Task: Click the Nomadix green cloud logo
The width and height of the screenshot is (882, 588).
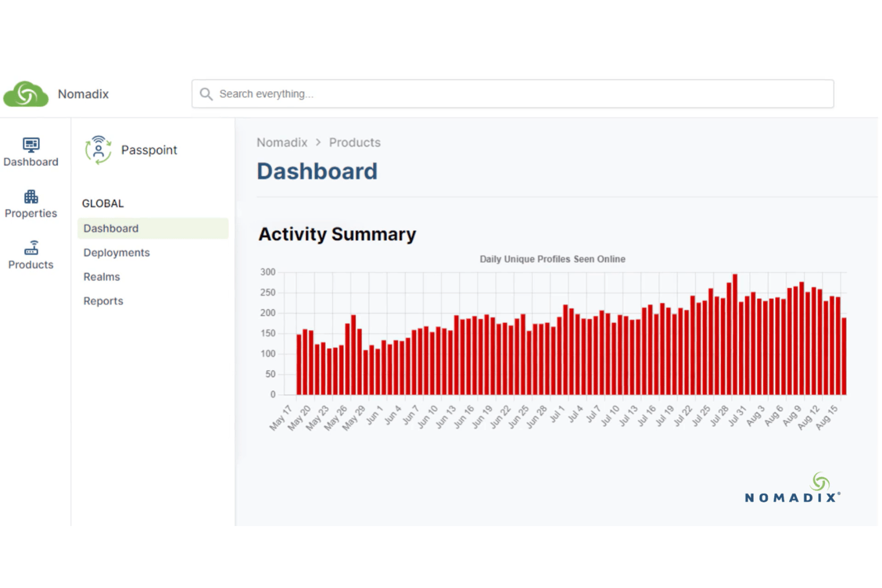Action: point(26,94)
